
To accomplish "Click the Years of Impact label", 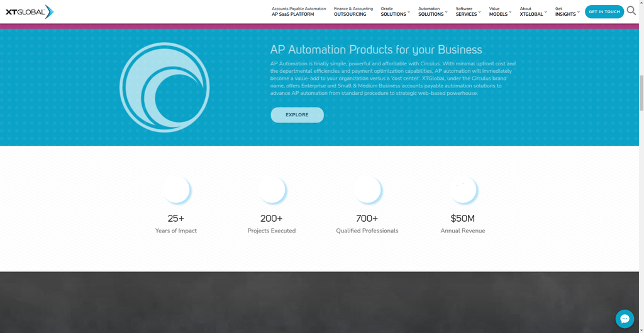I will click(176, 231).
